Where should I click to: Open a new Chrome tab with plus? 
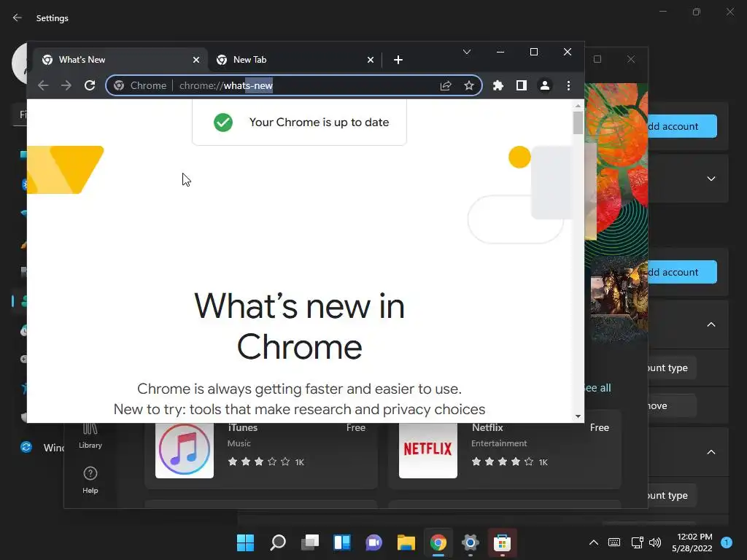pos(398,60)
